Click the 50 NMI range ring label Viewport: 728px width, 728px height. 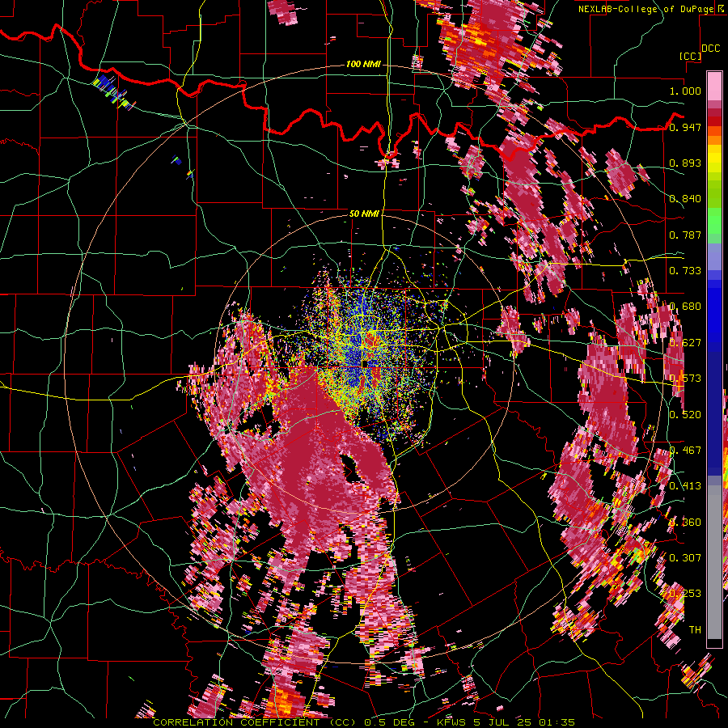tap(364, 214)
